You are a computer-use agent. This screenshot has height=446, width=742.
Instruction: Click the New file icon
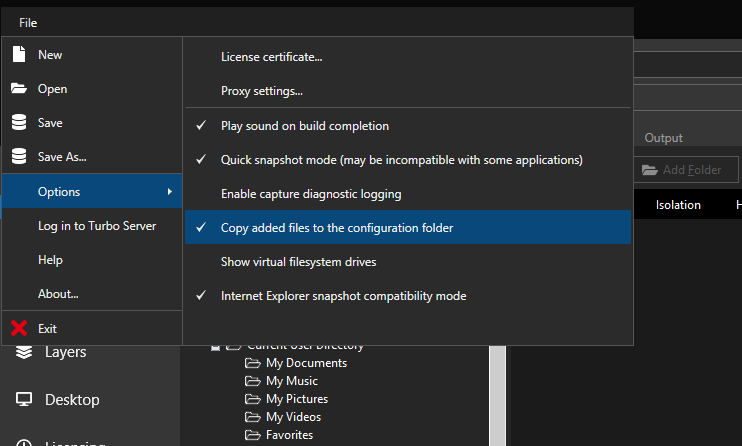pyautogui.click(x=19, y=55)
